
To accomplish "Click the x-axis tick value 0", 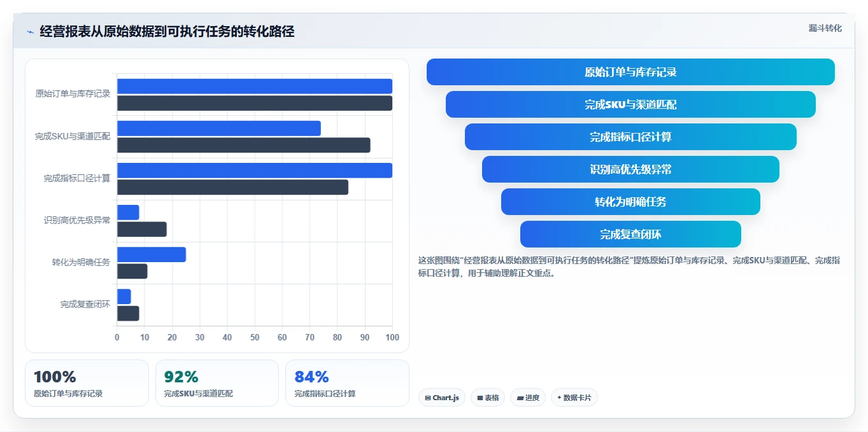I will coord(117,337).
